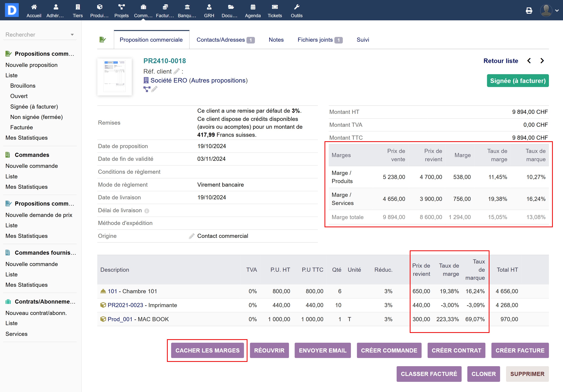Click the Signée (à facturer) status badge
This screenshot has height=392, width=563.
pyautogui.click(x=518, y=81)
